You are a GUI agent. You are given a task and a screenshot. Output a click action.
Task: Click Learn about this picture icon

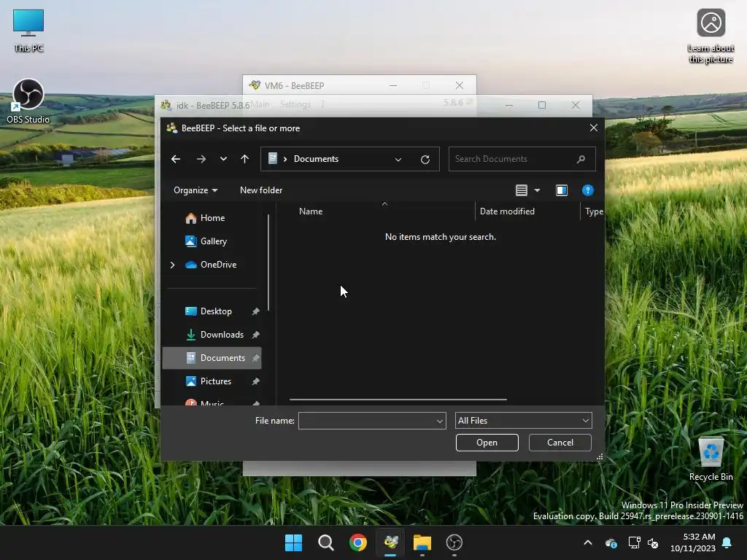click(x=711, y=36)
